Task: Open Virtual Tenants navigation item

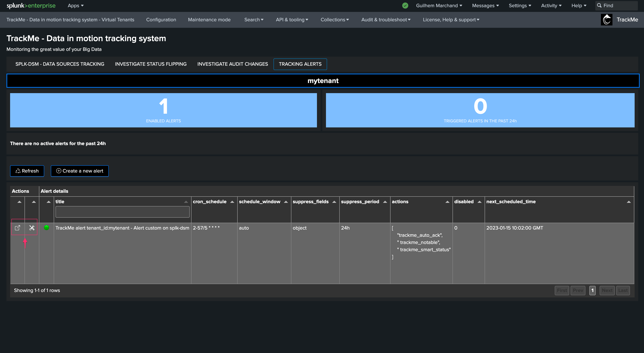Action: pos(70,19)
